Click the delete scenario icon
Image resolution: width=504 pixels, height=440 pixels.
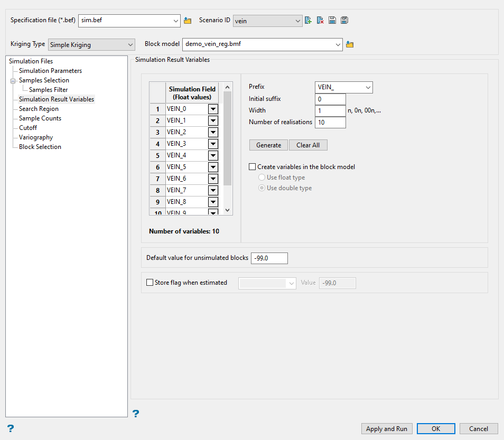(x=320, y=21)
